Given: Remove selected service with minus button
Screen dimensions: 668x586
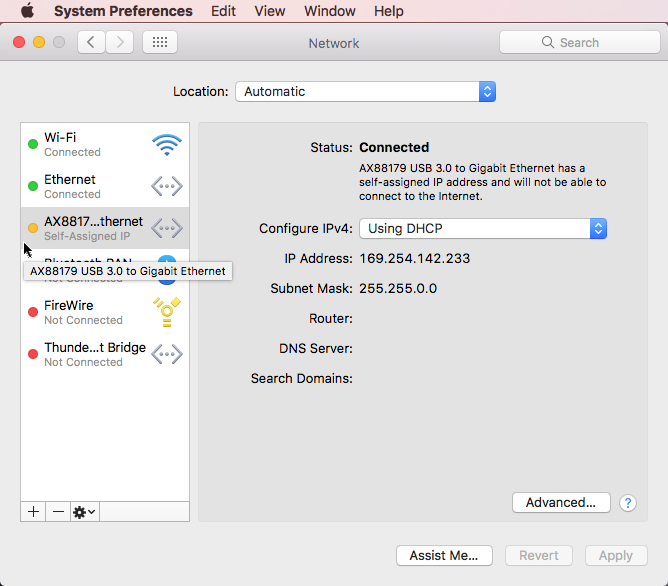Looking at the screenshot, I should [58, 511].
